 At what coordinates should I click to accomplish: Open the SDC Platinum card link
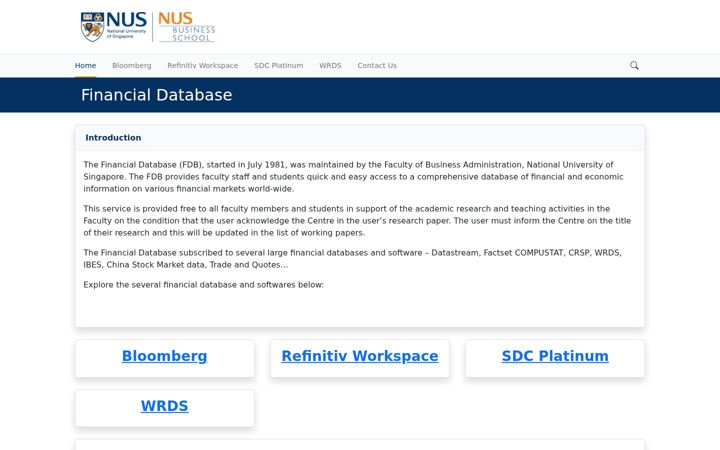pyautogui.click(x=555, y=356)
